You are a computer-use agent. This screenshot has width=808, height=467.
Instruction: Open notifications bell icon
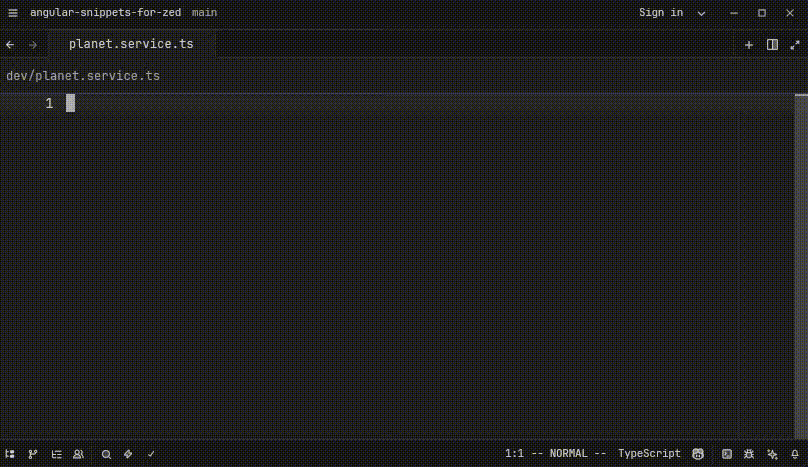tap(795, 454)
